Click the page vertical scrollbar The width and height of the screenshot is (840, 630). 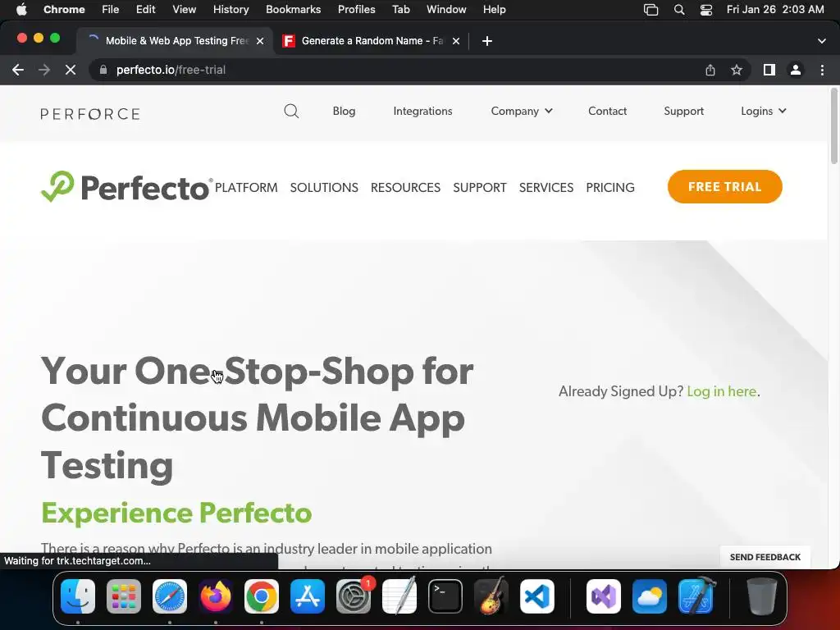(x=834, y=126)
